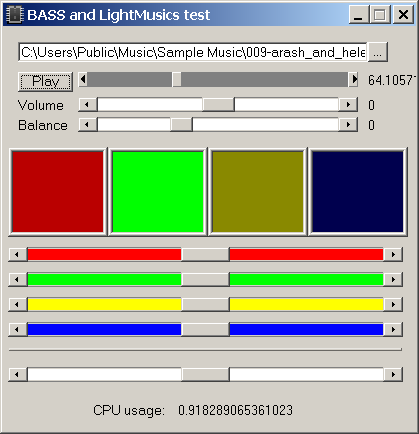Click the Volume scrollbar left arrow
419x434 pixels.
(x=88, y=105)
